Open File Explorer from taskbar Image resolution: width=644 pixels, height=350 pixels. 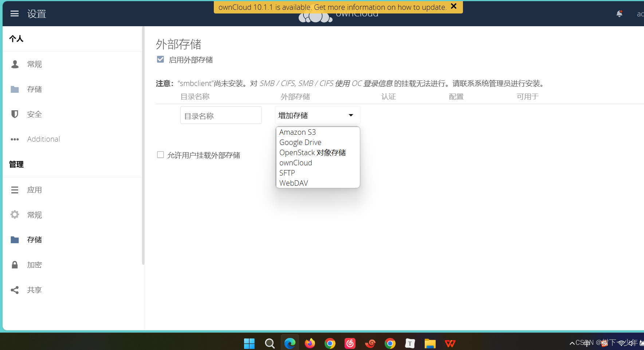point(430,343)
